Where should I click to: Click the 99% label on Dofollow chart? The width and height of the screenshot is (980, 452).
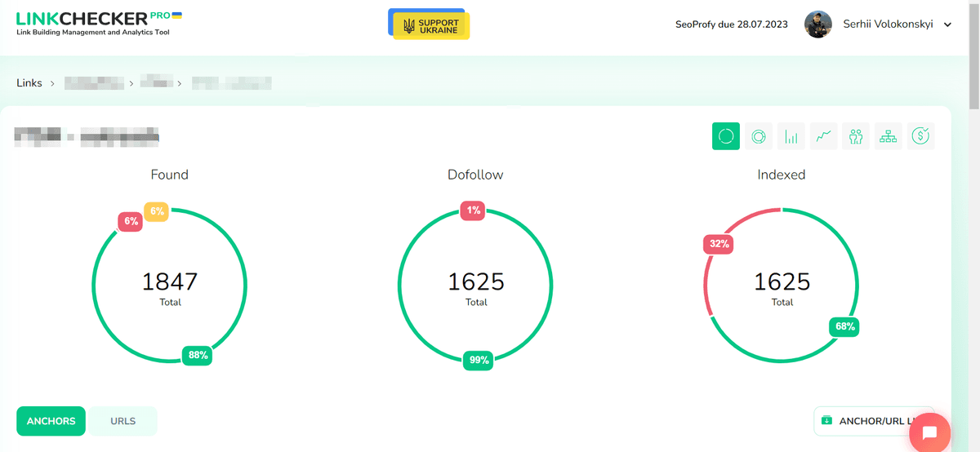(478, 360)
